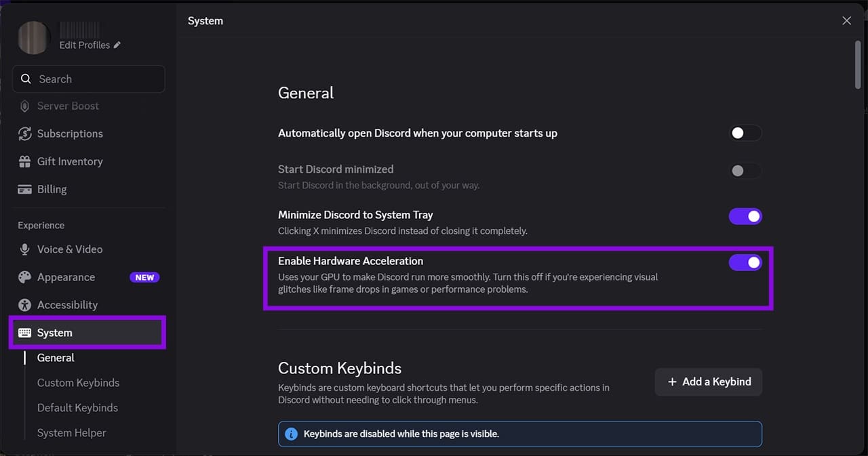
Task: Turn off Enable Hardware Acceleration switch
Action: 745,262
